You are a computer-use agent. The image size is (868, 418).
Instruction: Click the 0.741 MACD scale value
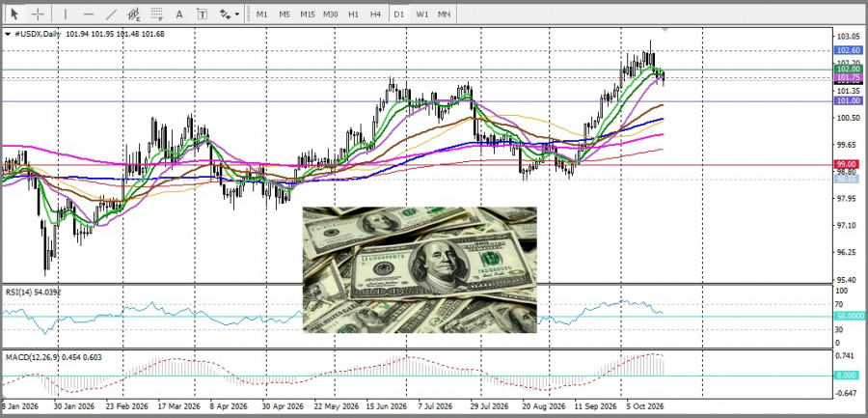point(847,356)
